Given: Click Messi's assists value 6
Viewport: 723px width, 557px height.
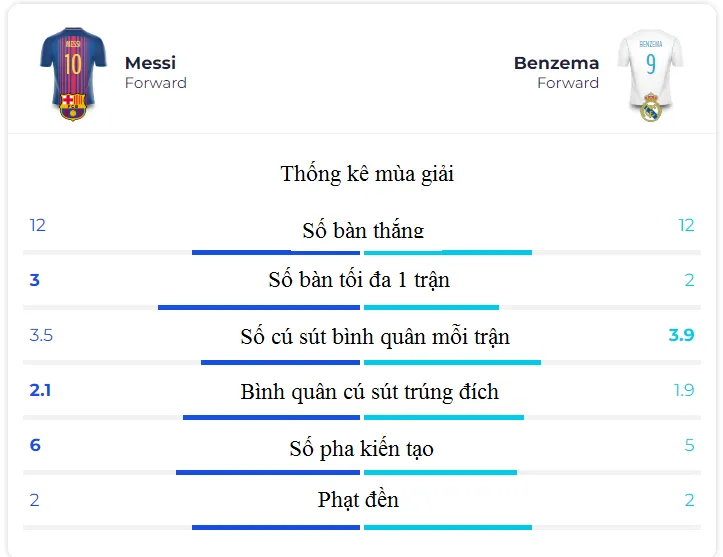Looking at the screenshot, I should (35, 445).
